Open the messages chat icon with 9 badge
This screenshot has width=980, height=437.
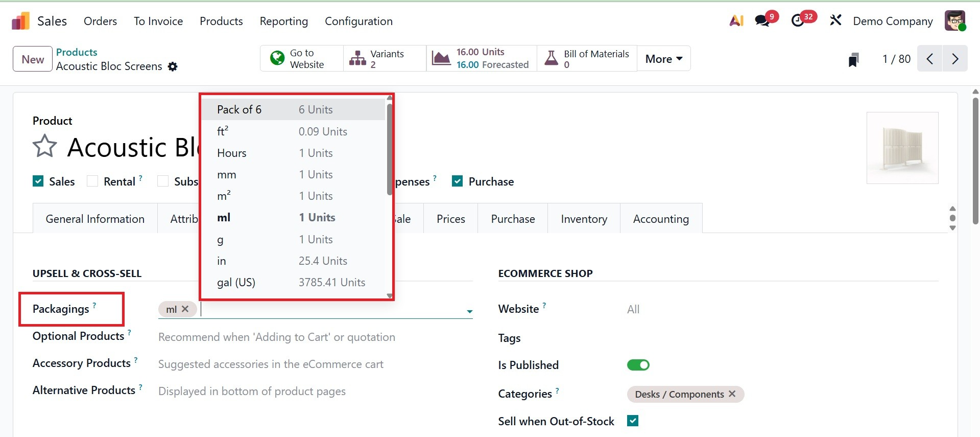pyautogui.click(x=762, y=21)
